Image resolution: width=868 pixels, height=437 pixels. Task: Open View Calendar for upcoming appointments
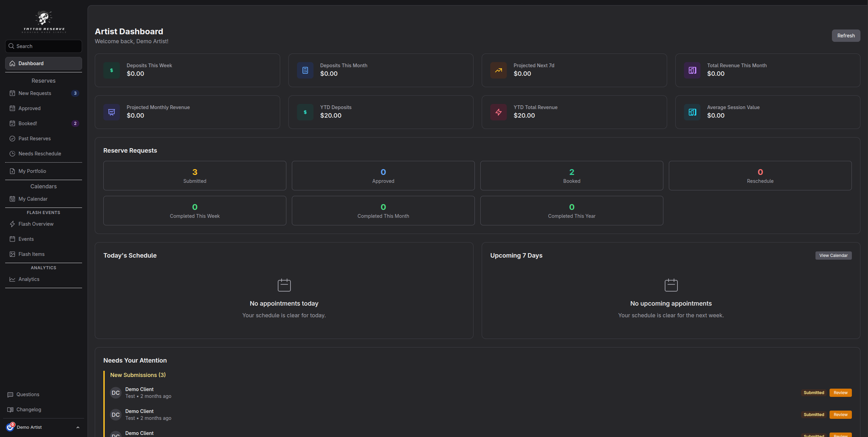[833, 255]
